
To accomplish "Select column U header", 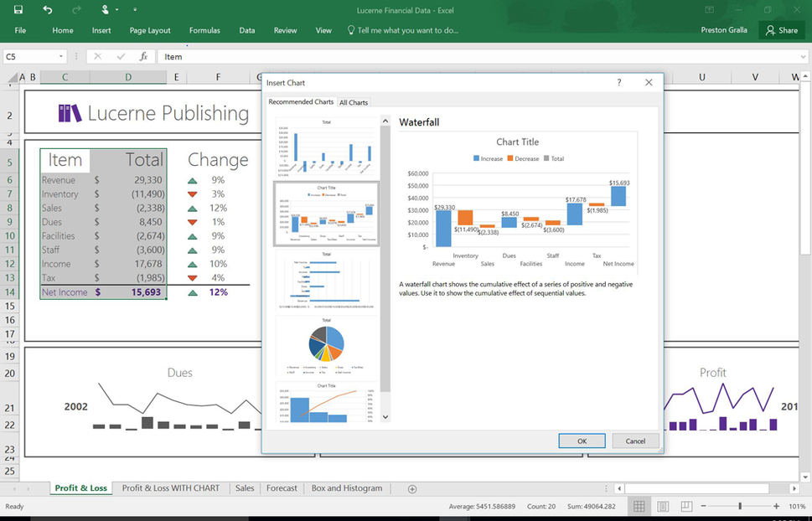I will [x=701, y=77].
